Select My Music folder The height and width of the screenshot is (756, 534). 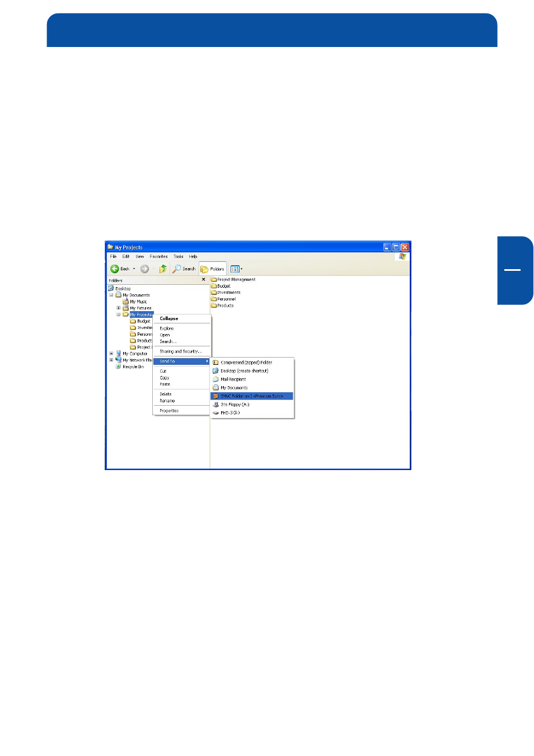tap(138, 302)
